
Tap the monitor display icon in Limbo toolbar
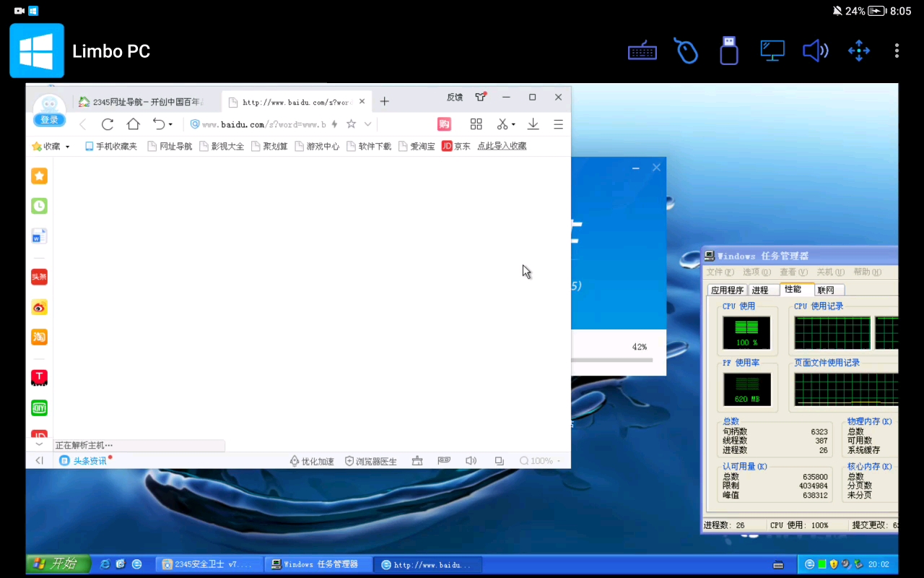[x=772, y=51]
